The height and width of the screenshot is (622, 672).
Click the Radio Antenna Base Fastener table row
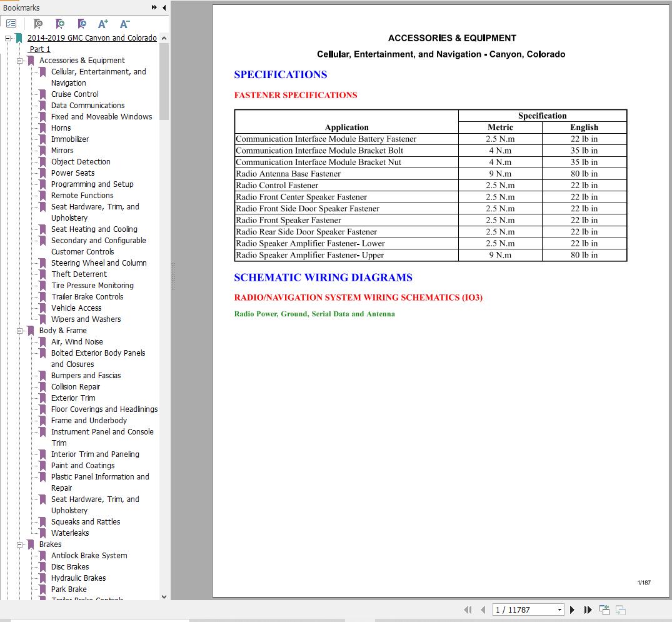431,174
